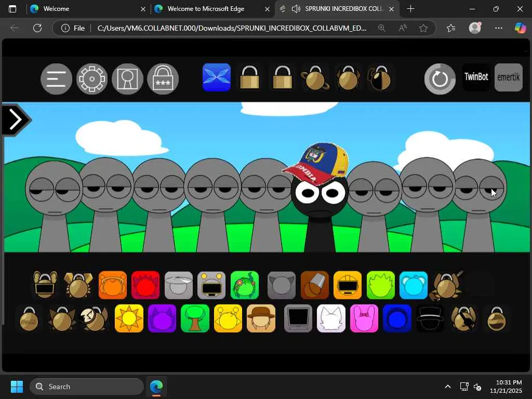Click the emertik button

click(509, 77)
